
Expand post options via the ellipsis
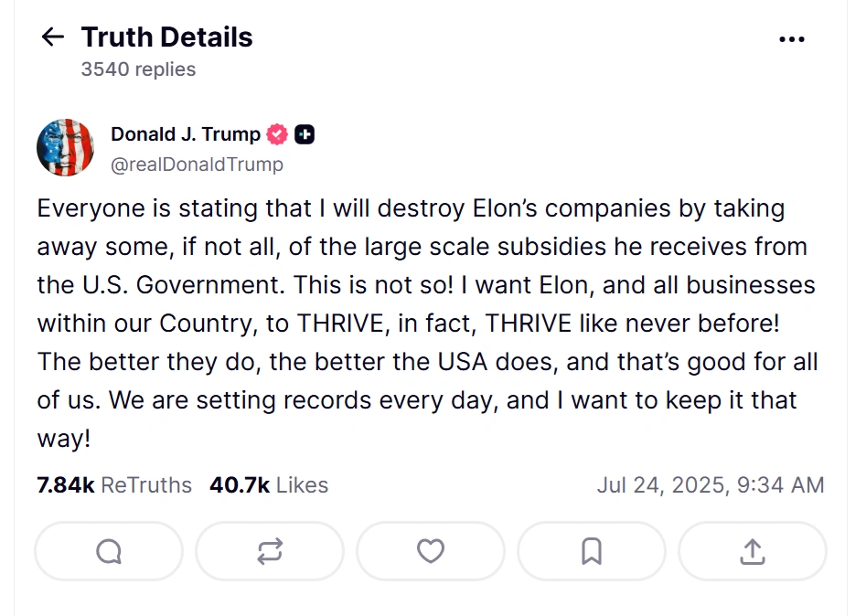792,38
